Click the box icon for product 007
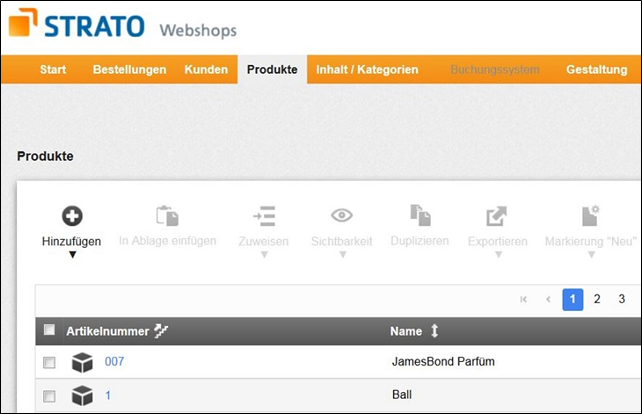The height and width of the screenshot is (414, 642). click(82, 362)
